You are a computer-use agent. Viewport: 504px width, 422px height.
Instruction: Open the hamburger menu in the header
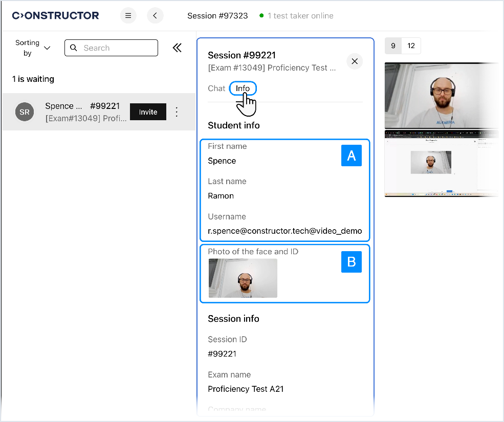pyautogui.click(x=128, y=16)
